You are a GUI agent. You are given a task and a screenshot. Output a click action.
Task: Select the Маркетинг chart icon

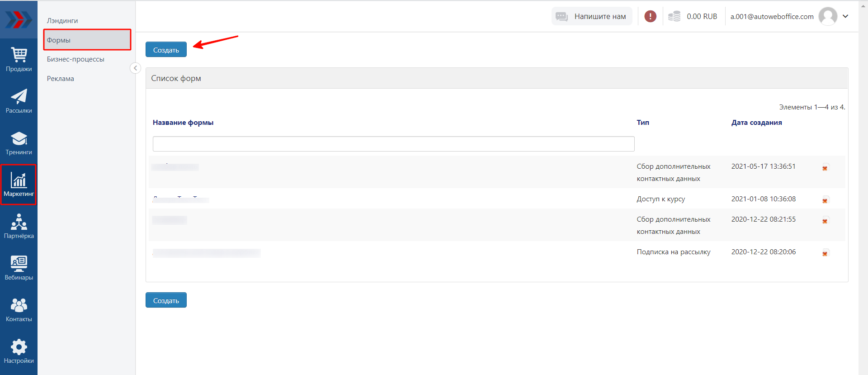pyautogui.click(x=19, y=185)
